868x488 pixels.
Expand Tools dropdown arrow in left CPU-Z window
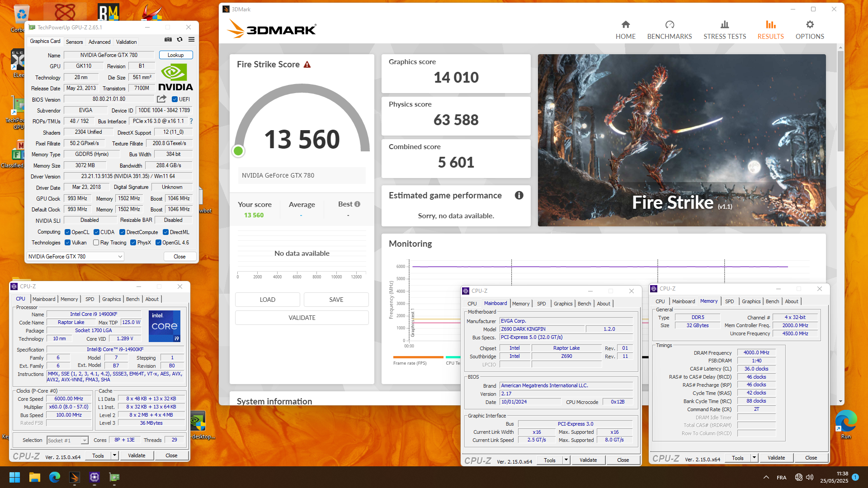click(x=114, y=455)
